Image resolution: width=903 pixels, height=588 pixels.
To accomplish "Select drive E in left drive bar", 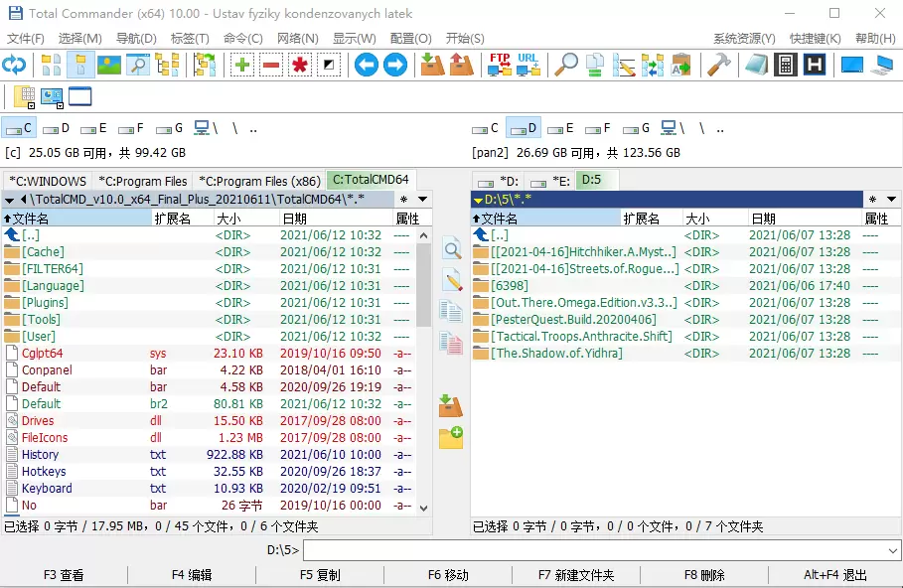I will [93, 128].
